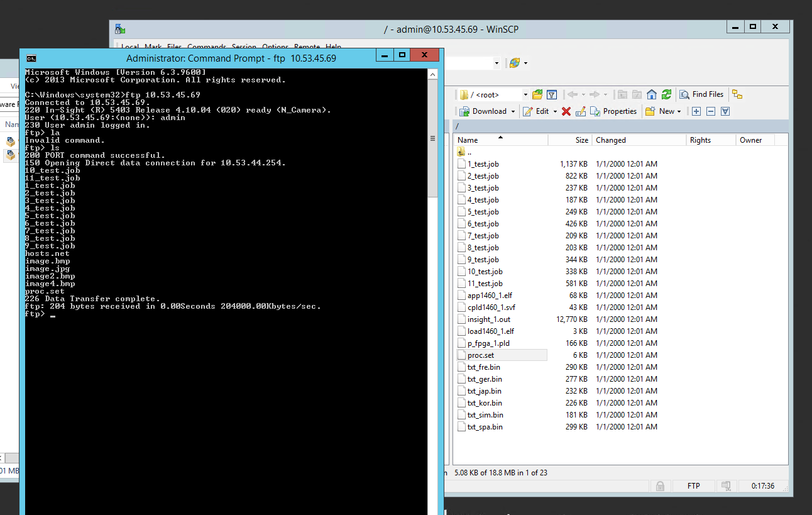
Task: Open directory icon next to root path
Action: coord(537,95)
